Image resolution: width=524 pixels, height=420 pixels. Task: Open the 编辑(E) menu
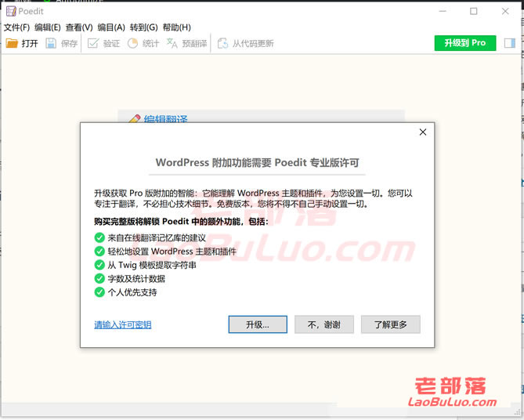click(x=48, y=27)
